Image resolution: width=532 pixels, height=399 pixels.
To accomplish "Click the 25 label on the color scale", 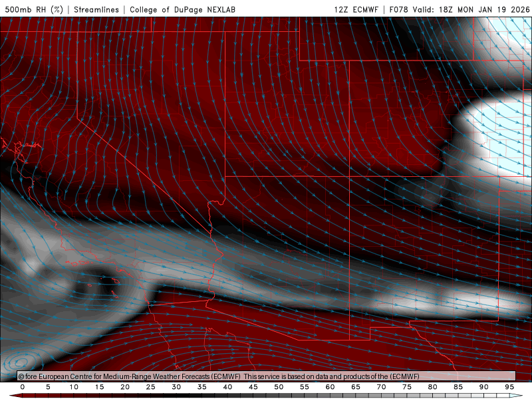I will pyautogui.click(x=151, y=387).
